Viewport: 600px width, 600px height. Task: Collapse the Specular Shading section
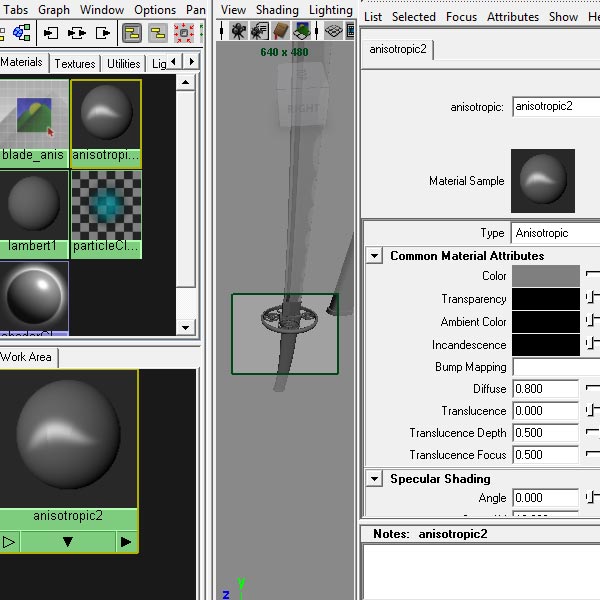click(x=375, y=479)
